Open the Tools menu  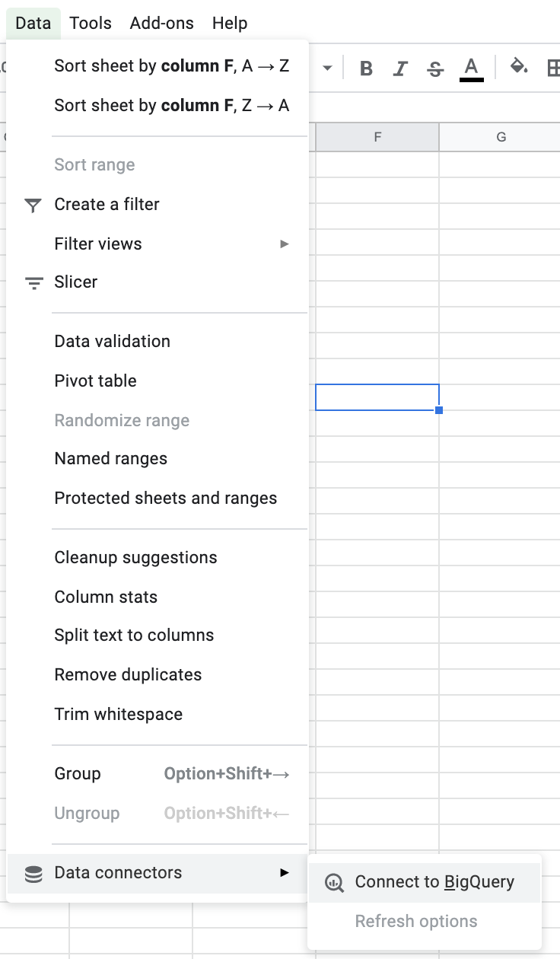point(91,23)
